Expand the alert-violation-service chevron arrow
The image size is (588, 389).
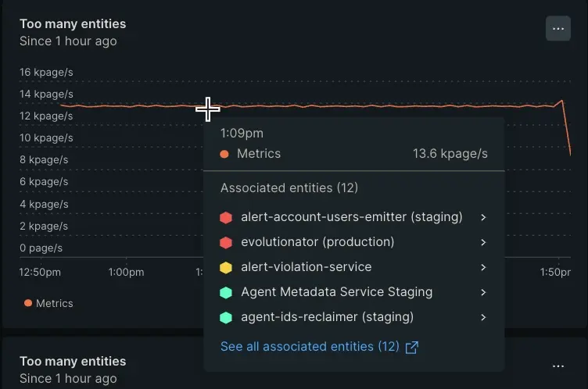(483, 267)
